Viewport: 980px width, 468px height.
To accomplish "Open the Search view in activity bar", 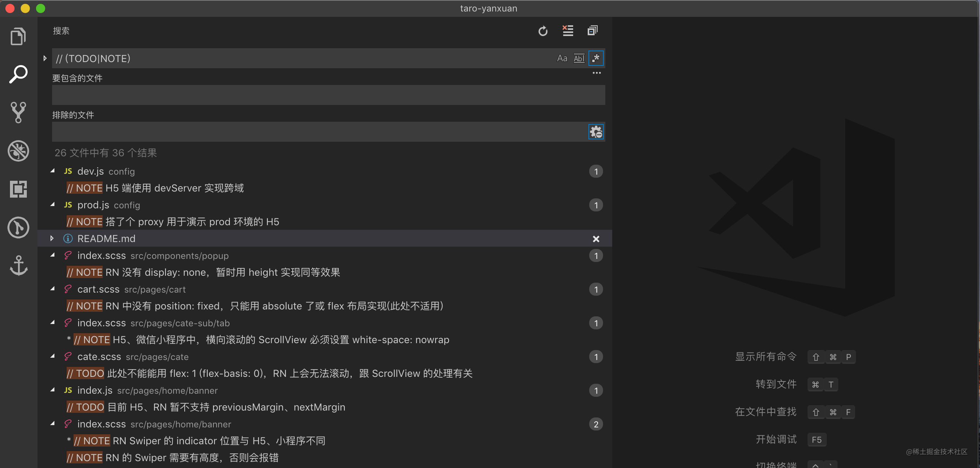I will (x=18, y=74).
